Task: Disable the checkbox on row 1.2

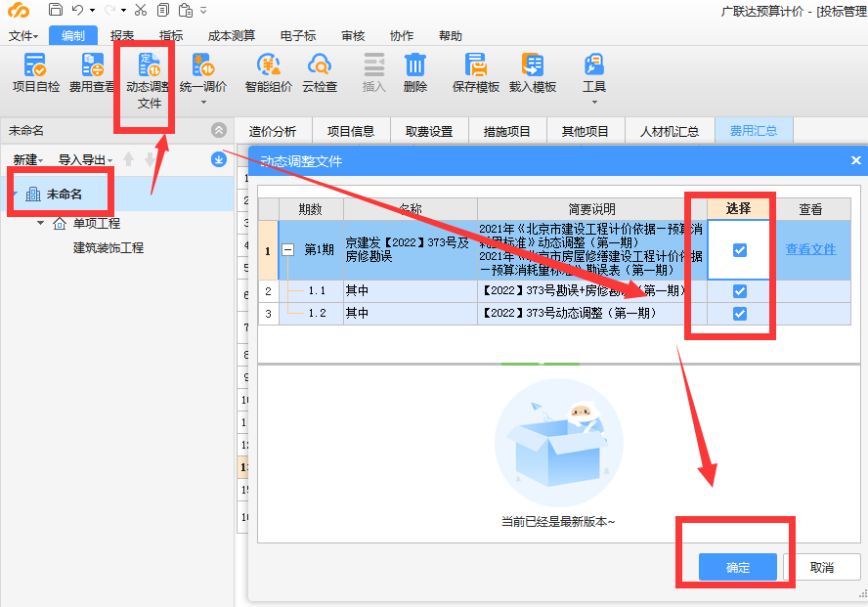Action: [738, 311]
